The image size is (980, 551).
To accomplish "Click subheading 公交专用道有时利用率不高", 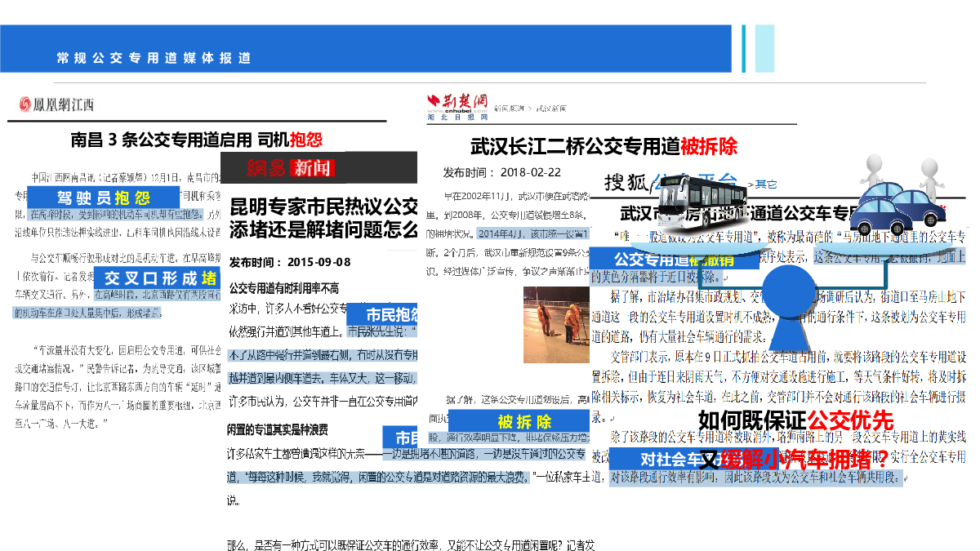I will point(284,288).
